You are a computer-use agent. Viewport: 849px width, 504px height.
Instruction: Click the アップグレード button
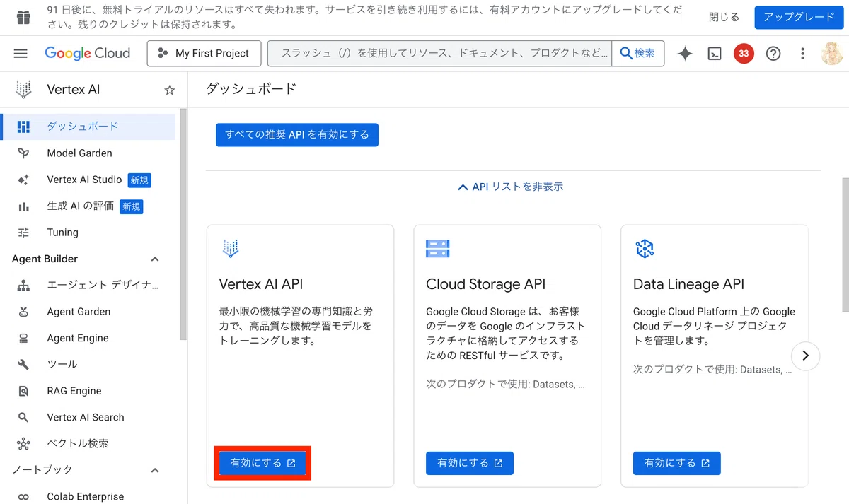pos(799,17)
